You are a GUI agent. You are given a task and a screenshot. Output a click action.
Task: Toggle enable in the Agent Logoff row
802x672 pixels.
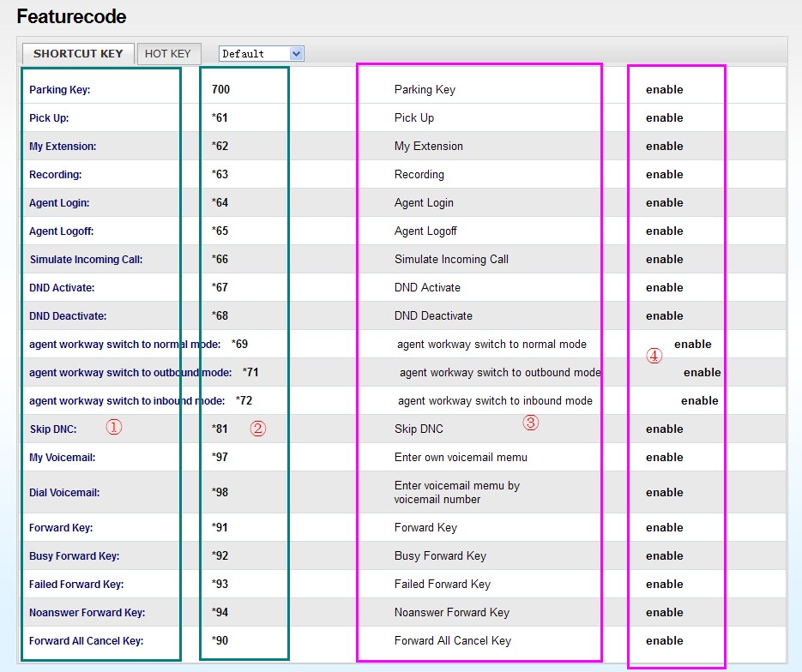(x=664, y=231)
